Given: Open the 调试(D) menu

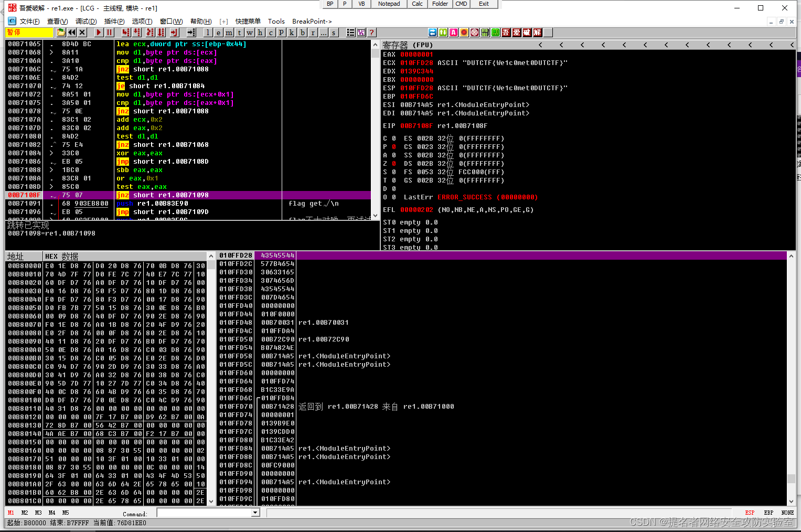Looking at the screenshot, I should click(x=86, y=22).
